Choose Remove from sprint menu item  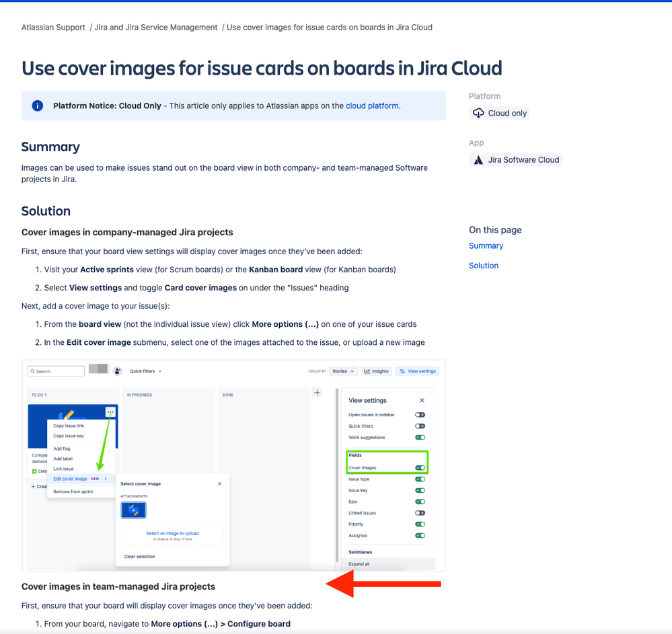(73, 491)
